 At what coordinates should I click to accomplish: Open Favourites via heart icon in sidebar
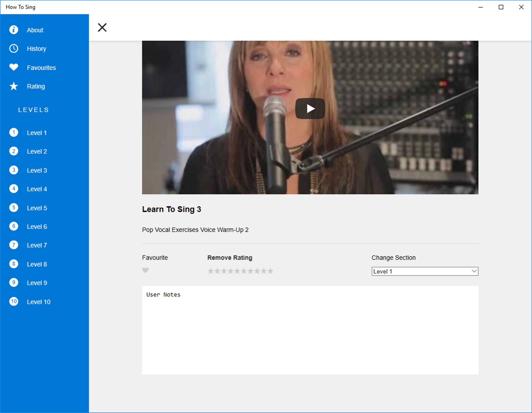tap(14, 67)
